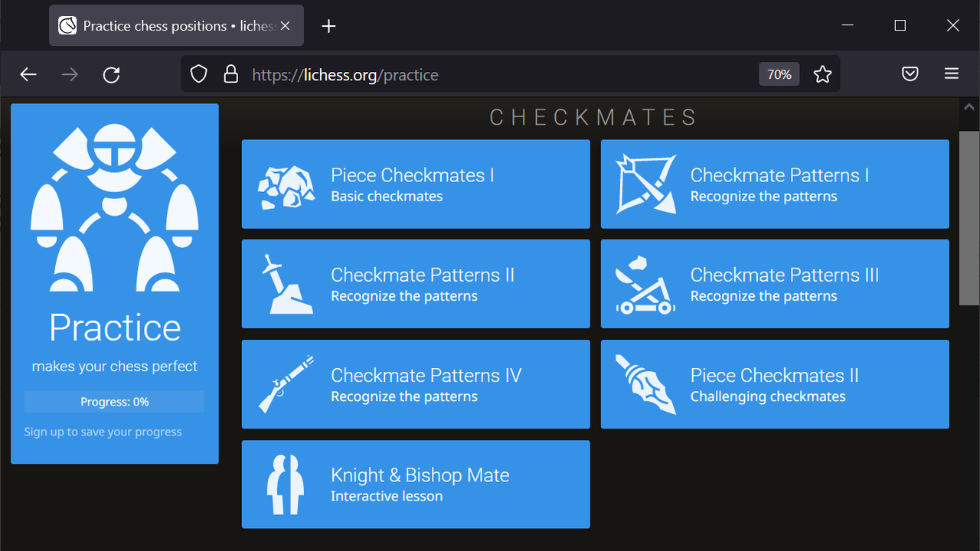The width and height of the screenshot is (980, 551).
Task: Bookmark this page with the star icon
Action: click(x=822, y=74)
